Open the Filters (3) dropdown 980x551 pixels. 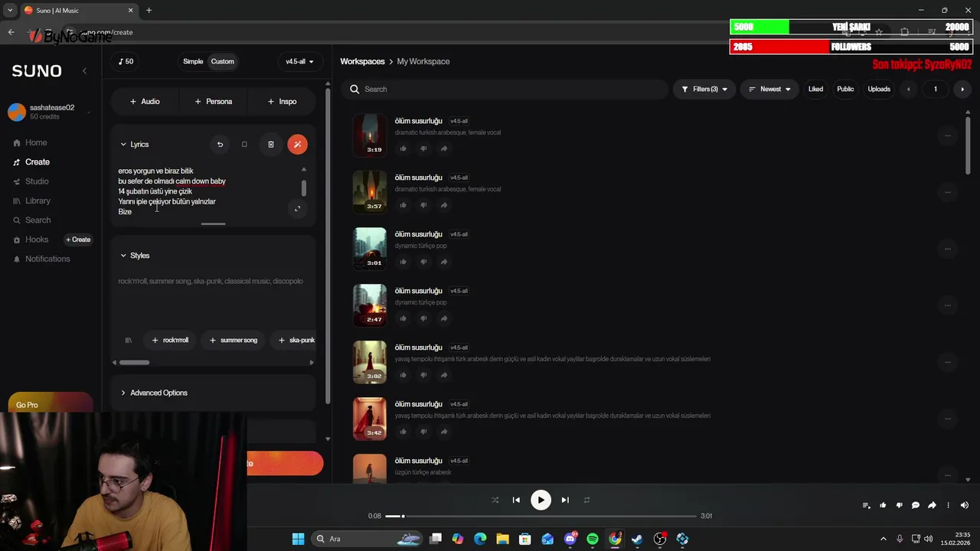click(x=704, y=89)
